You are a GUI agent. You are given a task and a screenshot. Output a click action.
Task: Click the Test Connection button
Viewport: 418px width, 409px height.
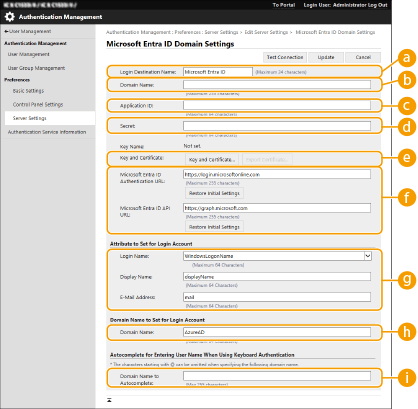285,57
